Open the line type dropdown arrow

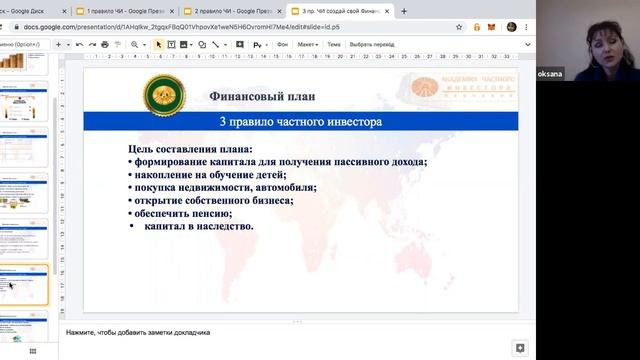(x=225, y=44)
